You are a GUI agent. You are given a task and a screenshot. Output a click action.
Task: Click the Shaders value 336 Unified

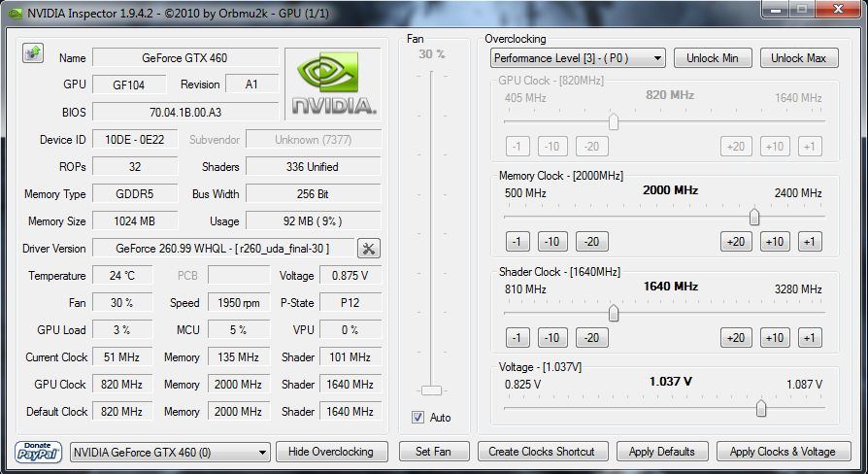[314, 167]
